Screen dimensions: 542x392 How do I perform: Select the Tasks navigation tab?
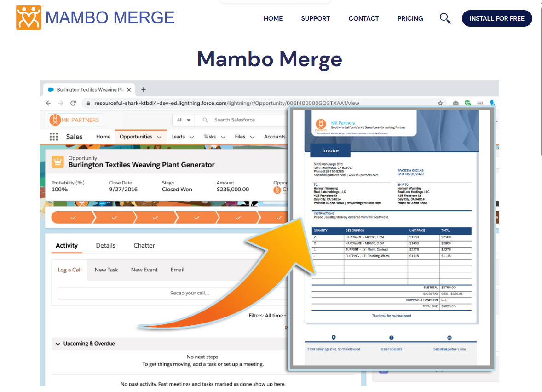[209, 137]
